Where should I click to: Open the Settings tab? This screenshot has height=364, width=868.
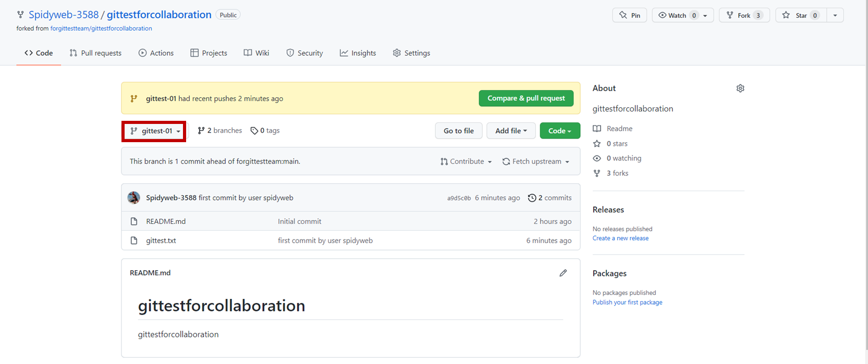point(411,53)
